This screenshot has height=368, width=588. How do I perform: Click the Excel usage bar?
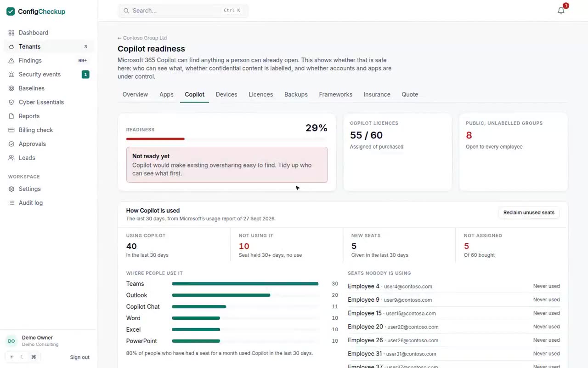click(x=196, y=329)
